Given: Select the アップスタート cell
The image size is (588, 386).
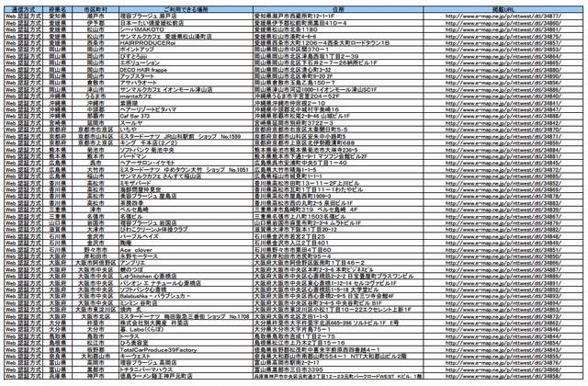Looking at the screenshot, I should tap(186, 76).
